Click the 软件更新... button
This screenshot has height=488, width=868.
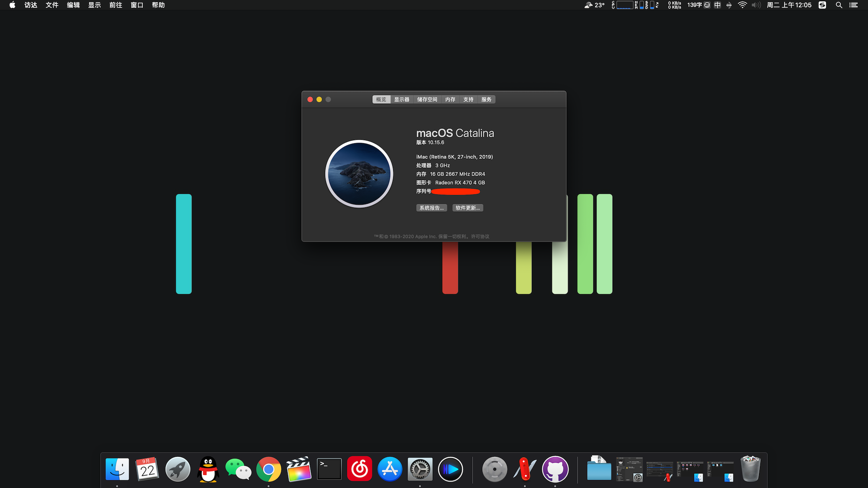[467, 208]
